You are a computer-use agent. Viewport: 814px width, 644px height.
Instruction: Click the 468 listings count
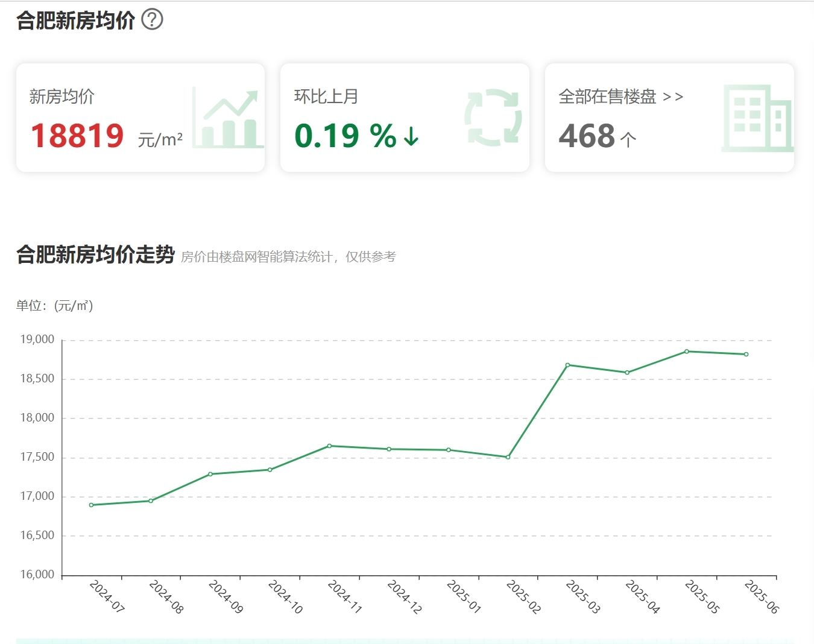587,136
